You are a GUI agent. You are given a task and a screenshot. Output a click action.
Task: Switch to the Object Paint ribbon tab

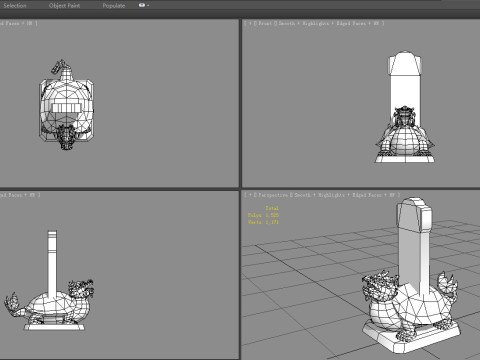(x=64, y=5)
